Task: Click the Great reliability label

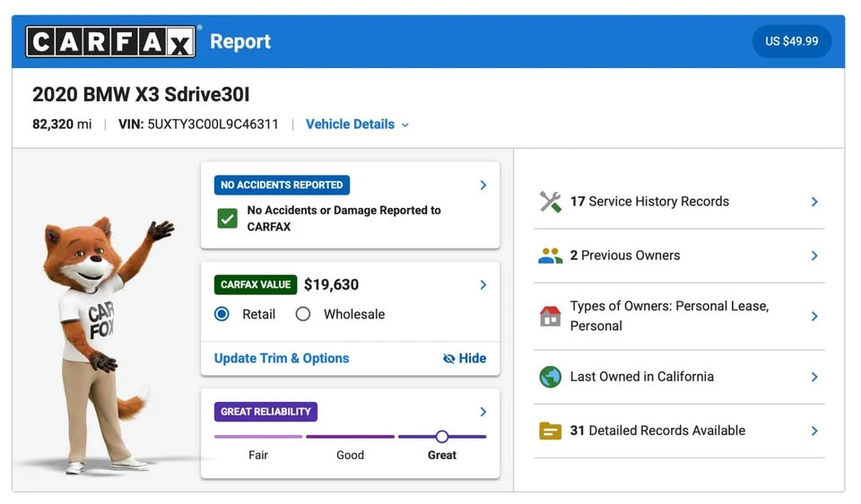Action: [442, 456]
